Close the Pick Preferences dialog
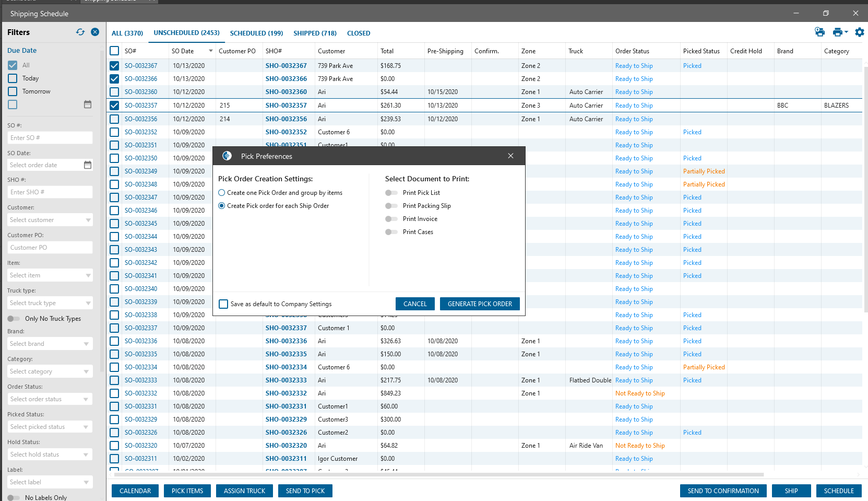868x501 pixels. coord(510,156)
